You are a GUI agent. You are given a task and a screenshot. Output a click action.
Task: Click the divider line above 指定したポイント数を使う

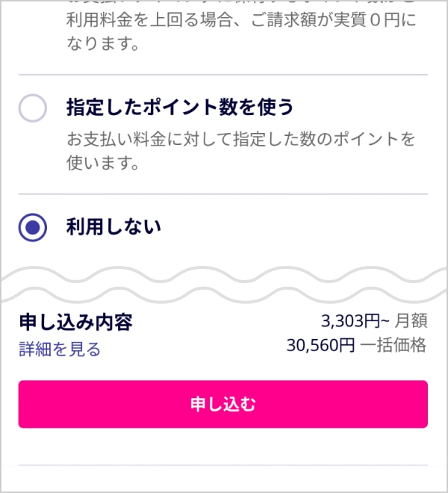pyautogui.click(x=223, y=75)
